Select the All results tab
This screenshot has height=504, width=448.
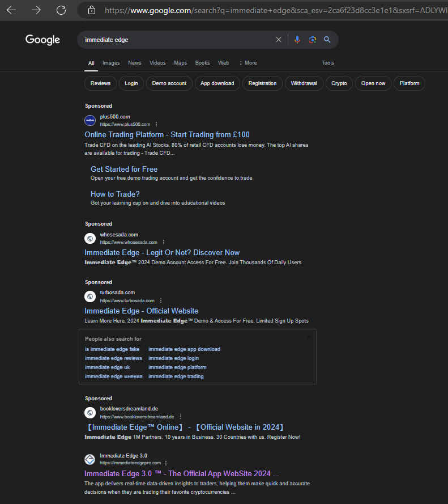click(x=91, y=63)
